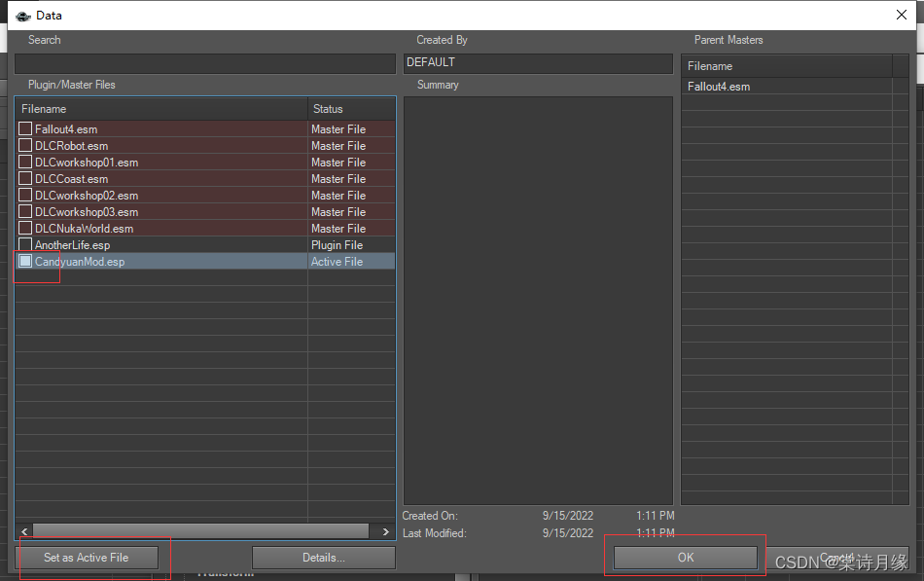
Task: Tick the DLCworkshop01.esm checkbox
Action: (x=25, y=162)
